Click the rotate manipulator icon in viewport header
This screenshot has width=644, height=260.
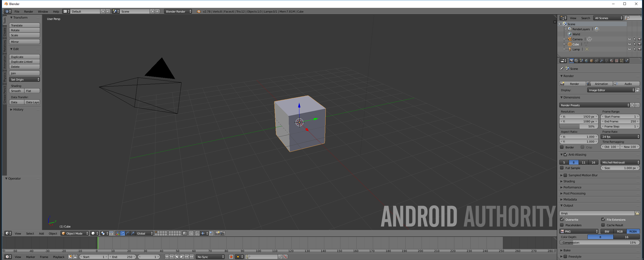click(128, 233)
